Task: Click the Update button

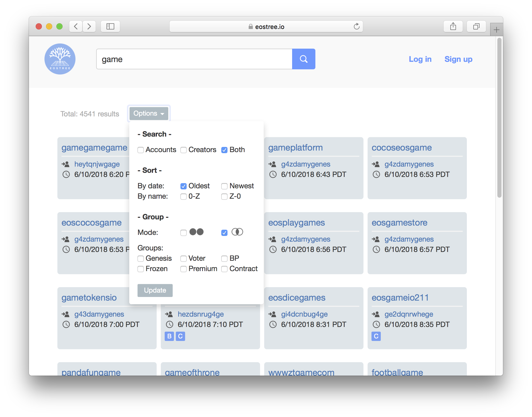Action: 155,290
